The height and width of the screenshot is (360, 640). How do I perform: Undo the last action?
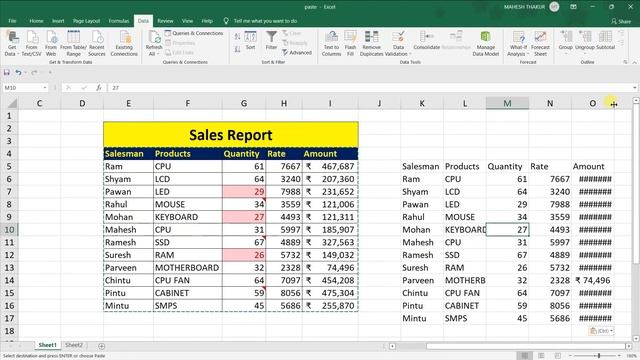coord(18,73)
